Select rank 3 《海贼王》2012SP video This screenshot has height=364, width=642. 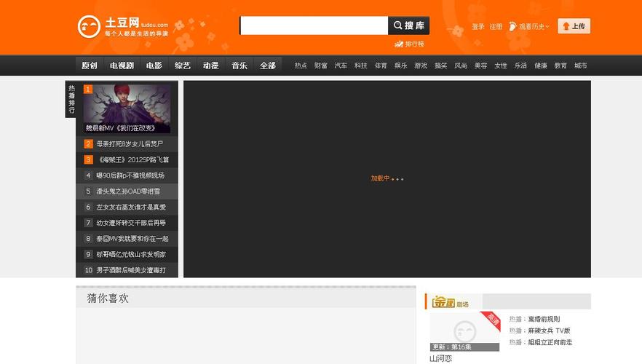pyautogui.click(x=132, y=159)
